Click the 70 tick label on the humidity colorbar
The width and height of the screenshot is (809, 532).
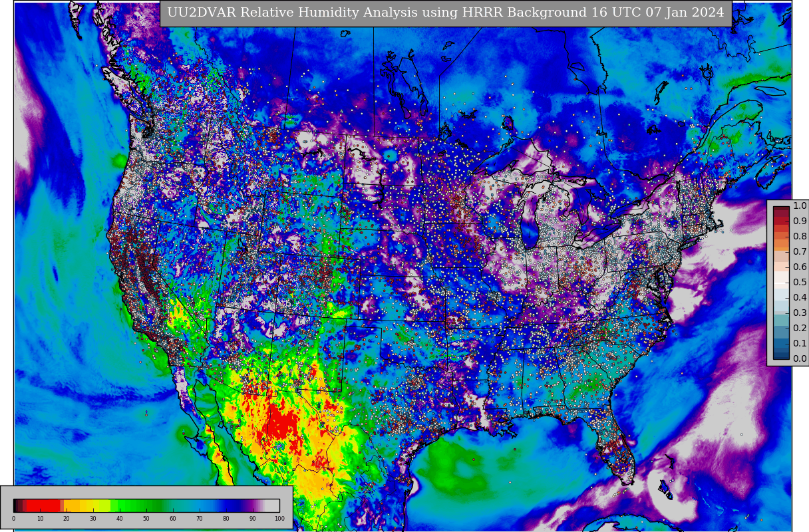tap(200, 519)
